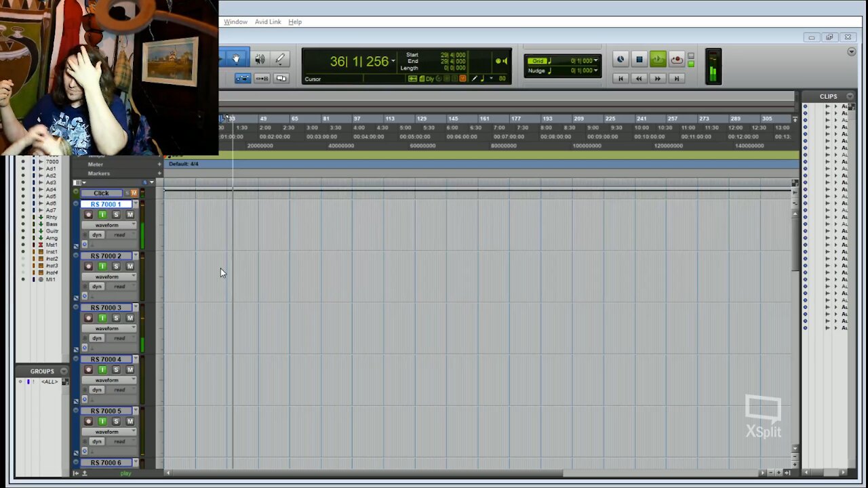Open main counter timebase dropdown arrow
Viewport: 868px width, 488px height.
tap(393, 62)
